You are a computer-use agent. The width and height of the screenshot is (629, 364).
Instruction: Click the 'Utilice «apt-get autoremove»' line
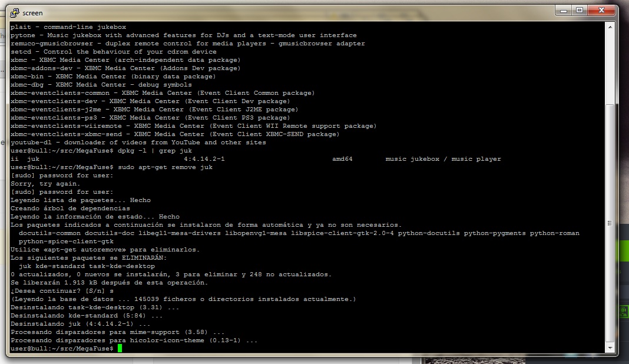[105, 250]
